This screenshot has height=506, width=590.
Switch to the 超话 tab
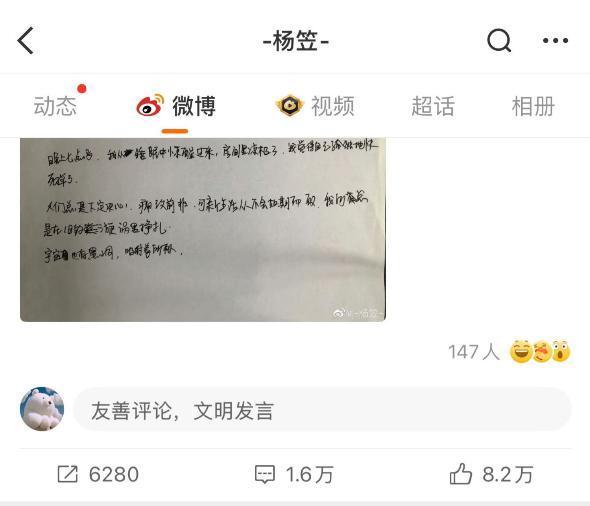point(433,106)
